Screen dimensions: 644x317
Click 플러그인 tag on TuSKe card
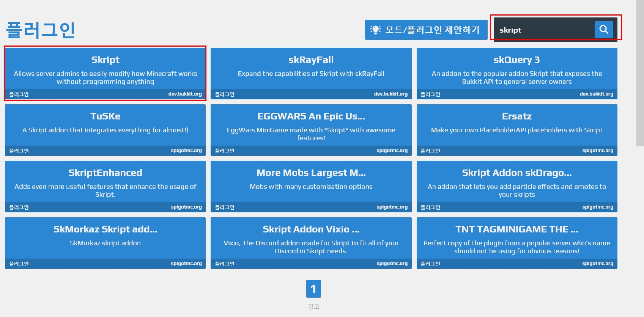point(19,151)
